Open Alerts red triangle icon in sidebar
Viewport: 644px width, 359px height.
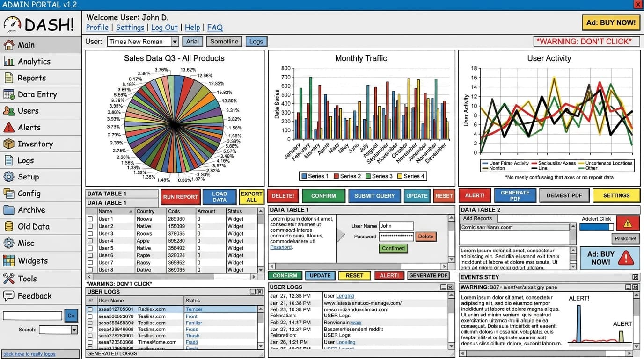pyautogui.click(x=8, y=127)
